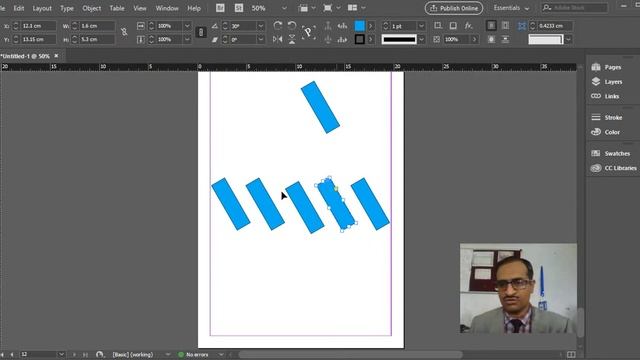Click the opacity icon beside the 100% field
Image resolution: width=640 pixels, height=360 pixels.
tap(437, 39)
